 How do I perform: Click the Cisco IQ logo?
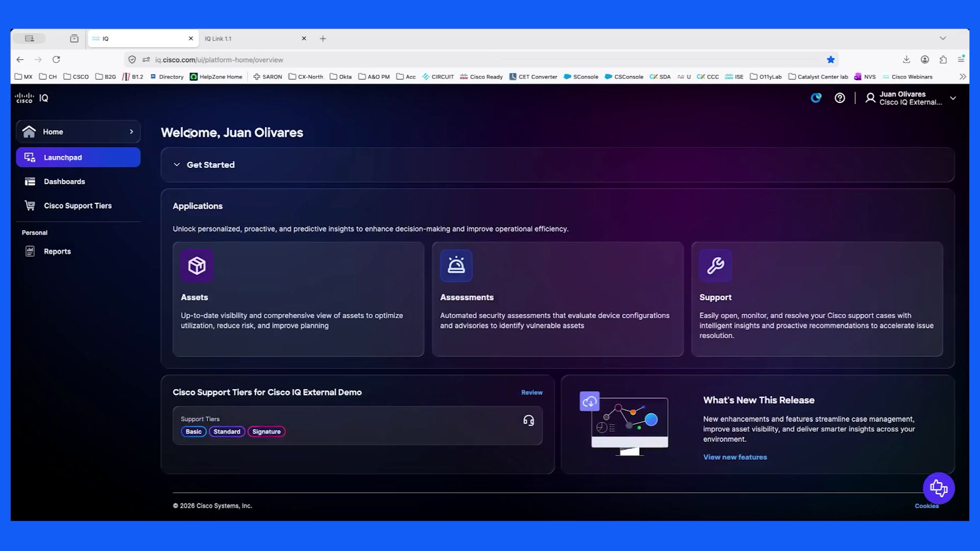coord(32,98)
